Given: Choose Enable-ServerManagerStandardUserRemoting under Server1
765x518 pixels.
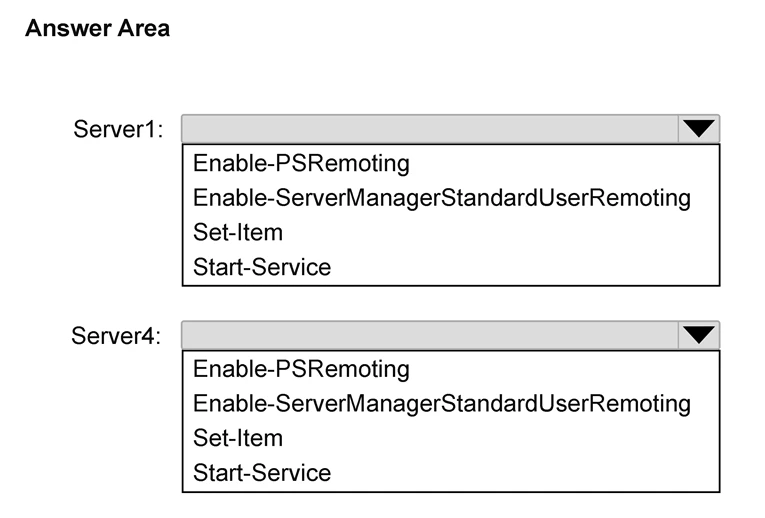Looking at the screenshot, I should 442,198.
